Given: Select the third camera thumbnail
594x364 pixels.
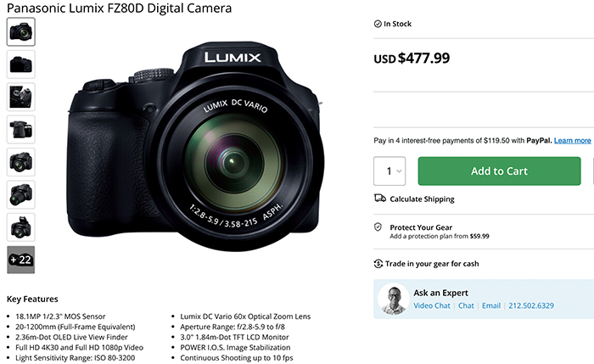Looking at the screenshot, I should tap(20, 97).
